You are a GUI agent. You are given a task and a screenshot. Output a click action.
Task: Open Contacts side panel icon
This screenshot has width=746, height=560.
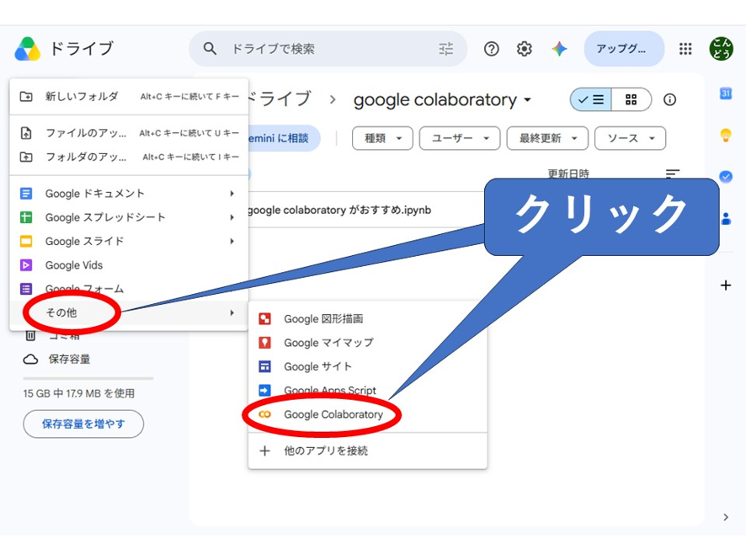726,218
